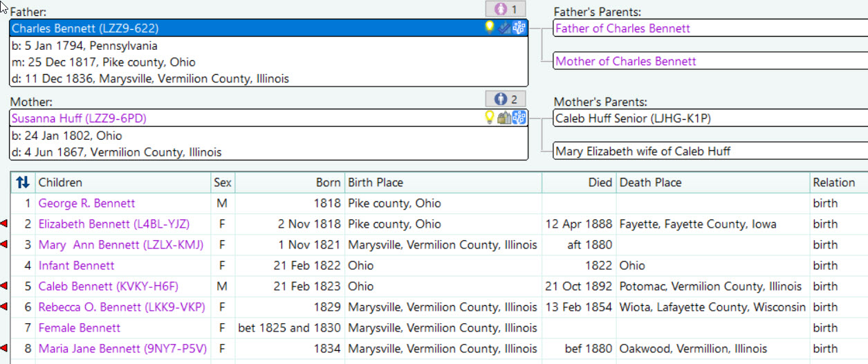Click the temple ordinance icon for Susanna Huff
Viewport: 868px width, 364px height.
tap(505, 118)
